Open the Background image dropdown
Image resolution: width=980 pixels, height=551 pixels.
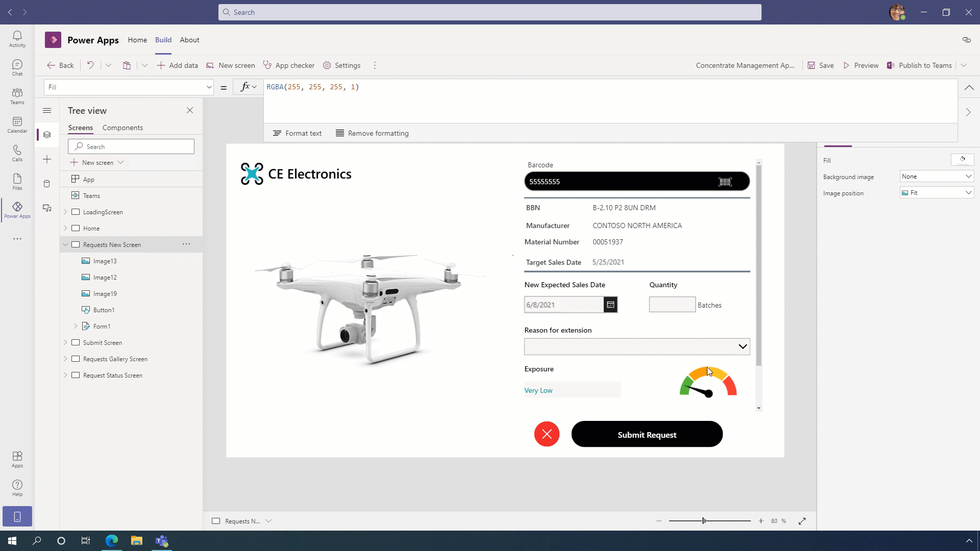pyautogui.click(x=937, y=177)
